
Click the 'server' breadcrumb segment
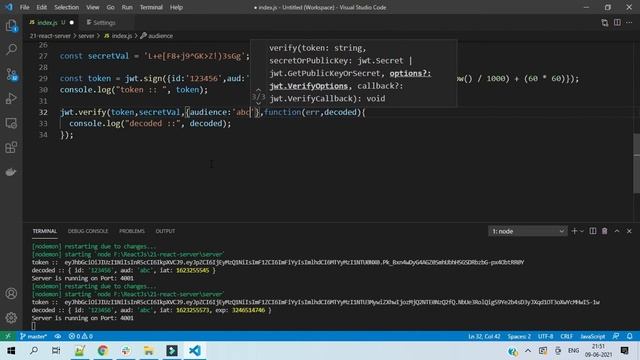tap(86, 36)
